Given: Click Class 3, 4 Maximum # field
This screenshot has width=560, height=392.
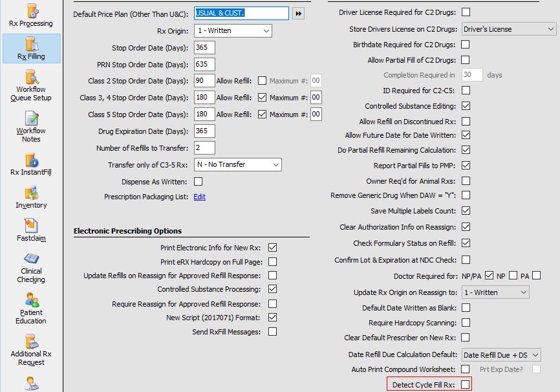Looking at the screenshot, I should click(x=316, y=98).
